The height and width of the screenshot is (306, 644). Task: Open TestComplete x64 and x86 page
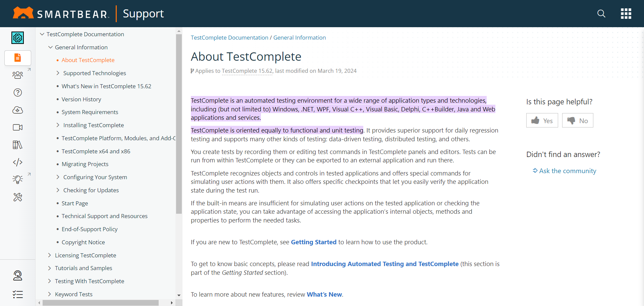[x=96, y=151]
